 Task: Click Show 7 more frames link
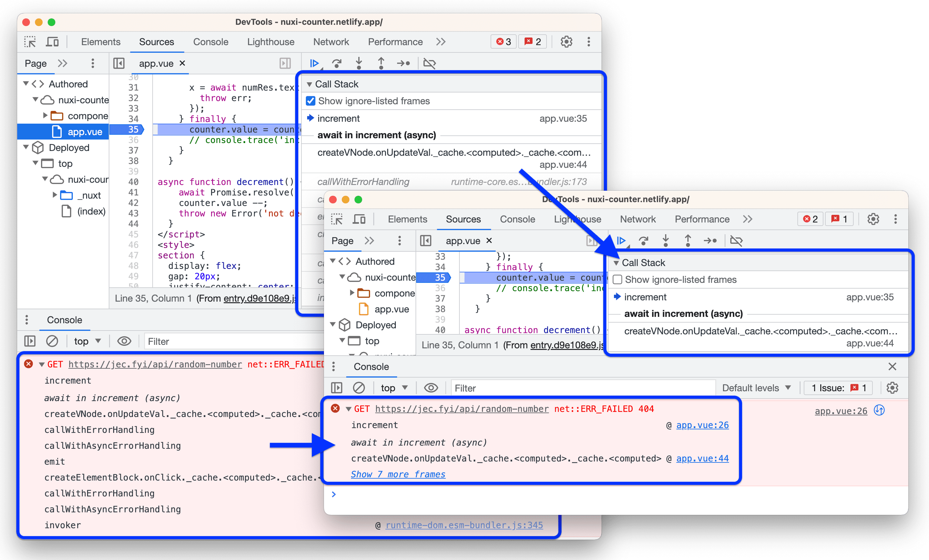click(x=398, y=475)
